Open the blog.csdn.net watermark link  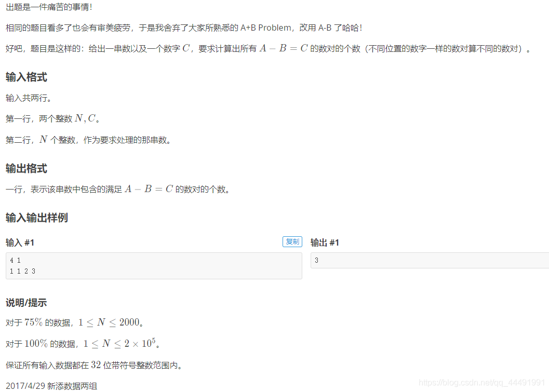point(482,382)
